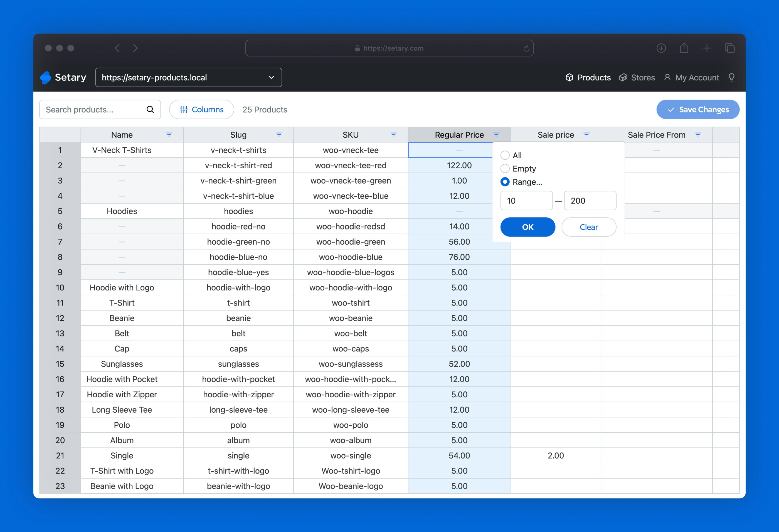Select the Range... radio option
Viewport: 779px width, 532px height.
[x=505, y=182]
